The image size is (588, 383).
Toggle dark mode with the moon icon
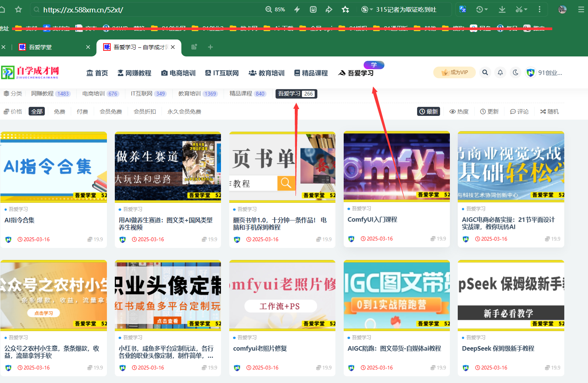click(515, 72)
